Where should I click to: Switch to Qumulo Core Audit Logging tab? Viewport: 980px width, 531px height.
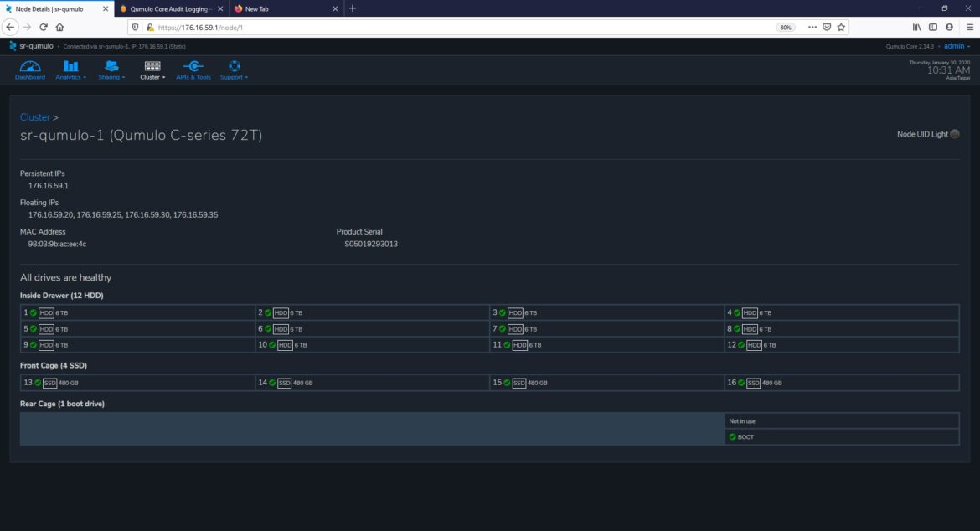coord(171,8)
